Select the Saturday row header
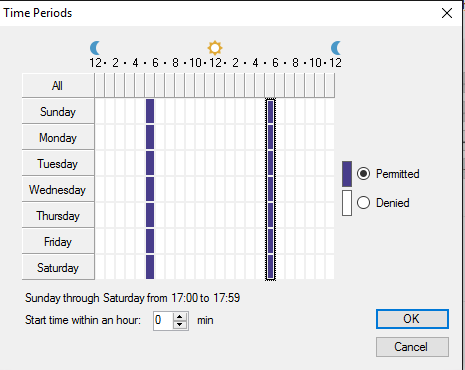The image size is (465, 370). click(58, 268)
